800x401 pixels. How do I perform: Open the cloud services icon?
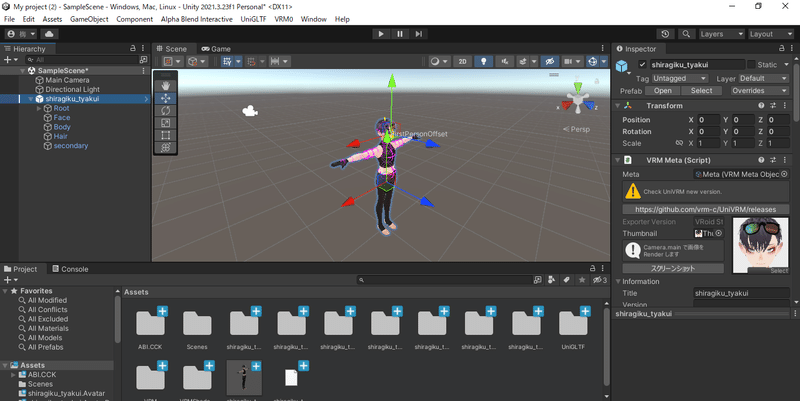click(x=49, y=34)
